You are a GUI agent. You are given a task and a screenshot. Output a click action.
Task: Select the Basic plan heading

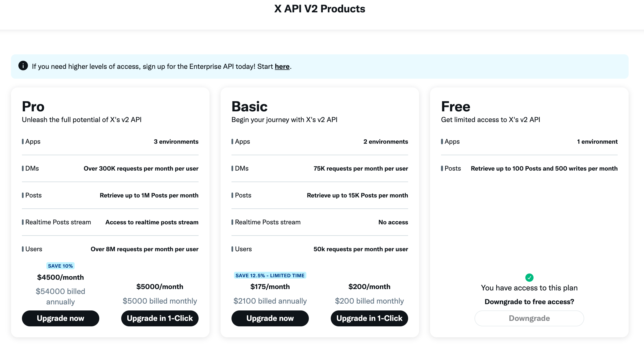pyautogui.click(x=249, y=106)
